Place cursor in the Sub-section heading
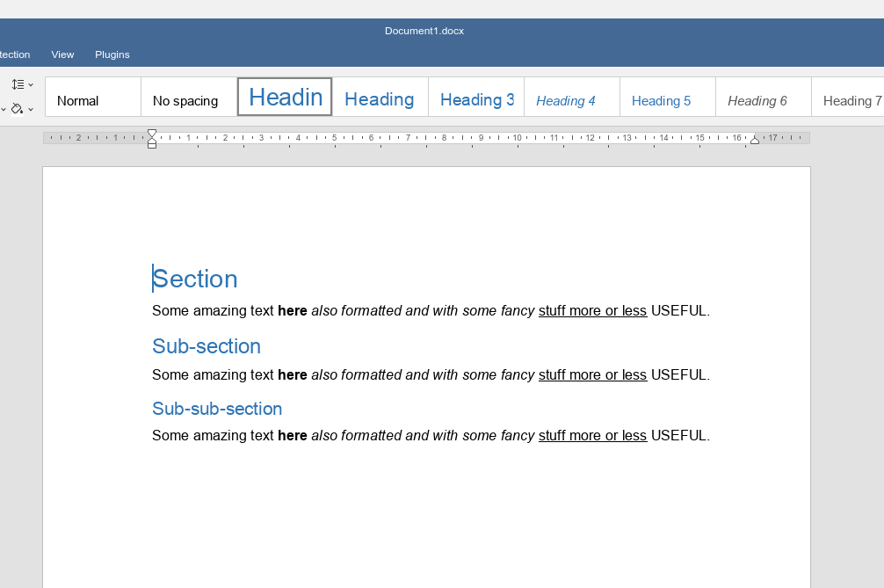Viewport: 884px width, 588px height. (207, 346)
